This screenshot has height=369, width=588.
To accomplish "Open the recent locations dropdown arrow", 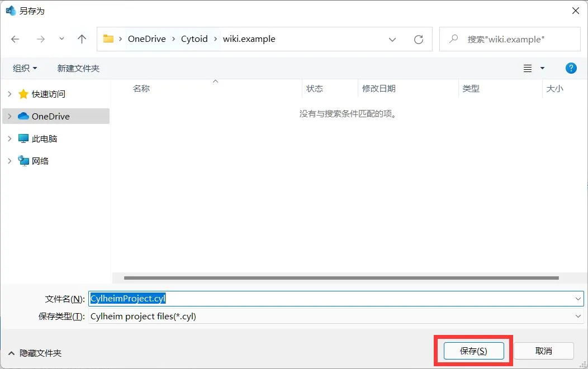I will coord(61,39).
